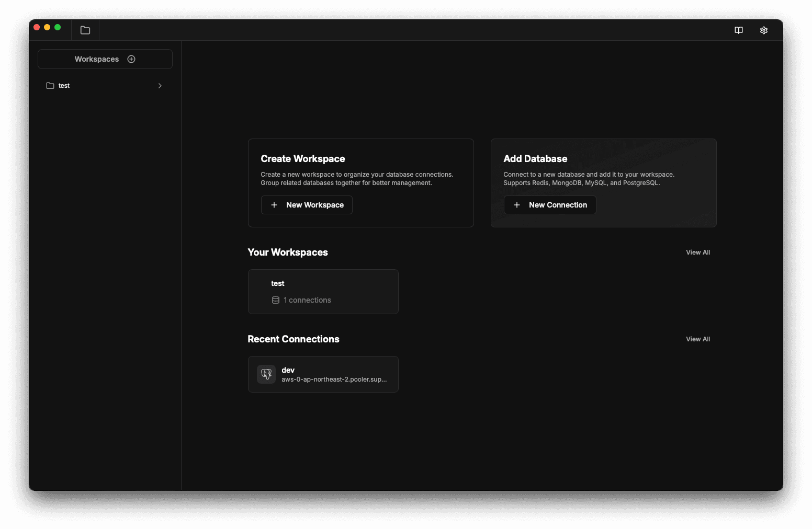This screenshot has width=812, height=529.
Task: Click the New Workspace button
Action: pyautogui.click(x=307, y=205)
